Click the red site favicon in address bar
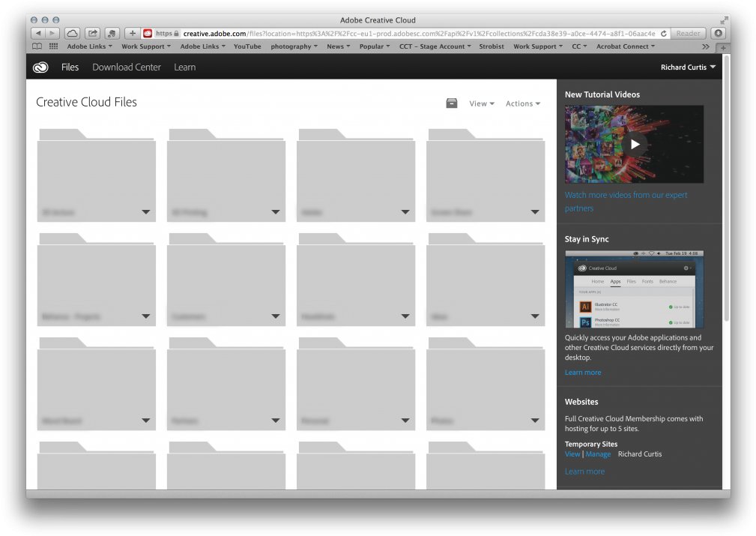This screenshot has width=756, height=536. coord(148,33)
